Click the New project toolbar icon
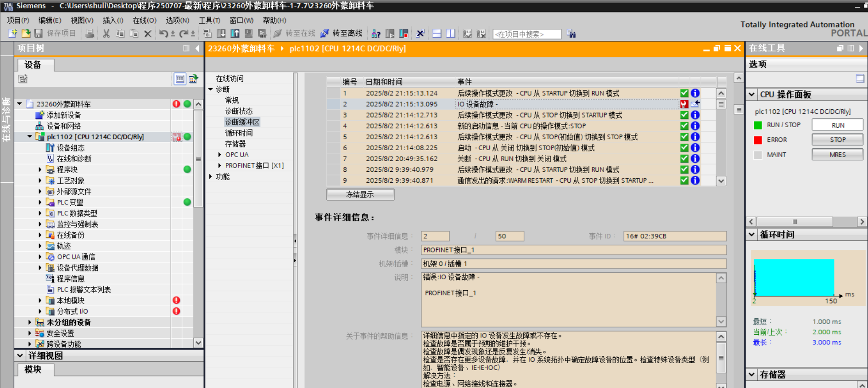Image resolution: width=868 pixels, height=388 pixels. point(13,34)
